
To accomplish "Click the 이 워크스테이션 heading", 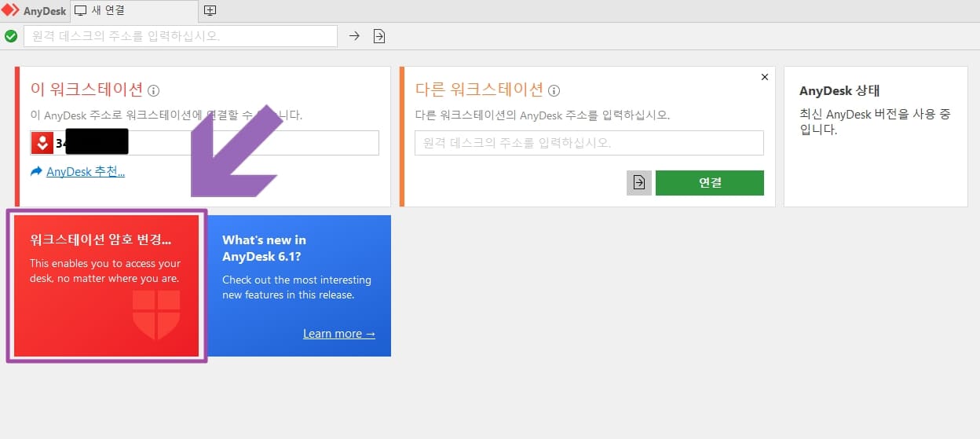I will point(86,90).
